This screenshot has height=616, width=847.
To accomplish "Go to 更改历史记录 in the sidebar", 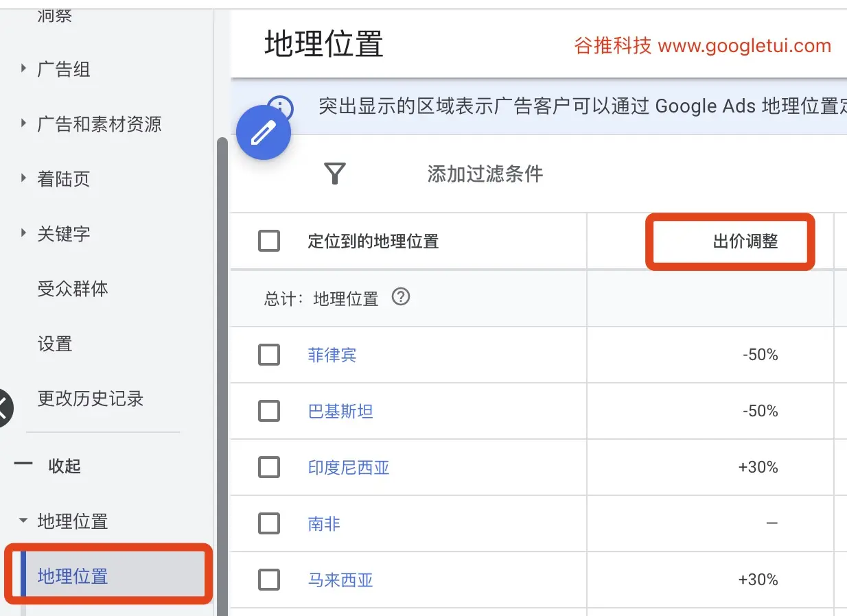I will point(90,399).
